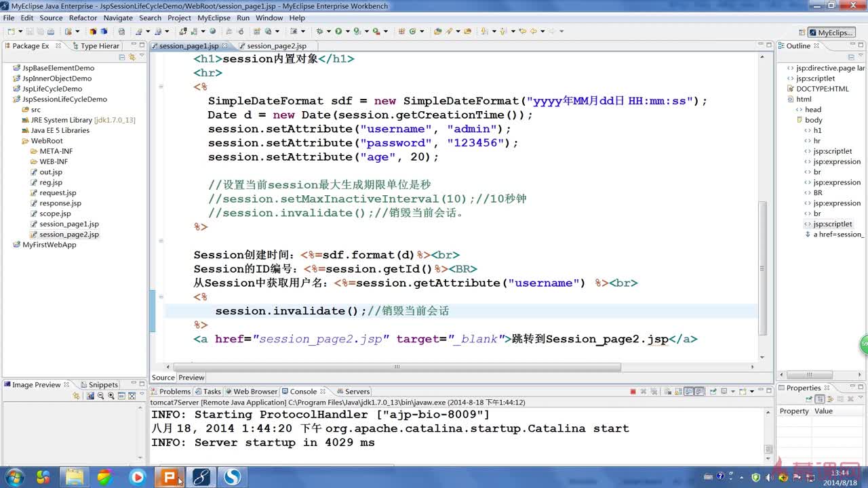Click the Print toolbar icon
868x488 pixels.
click(51, 31)
